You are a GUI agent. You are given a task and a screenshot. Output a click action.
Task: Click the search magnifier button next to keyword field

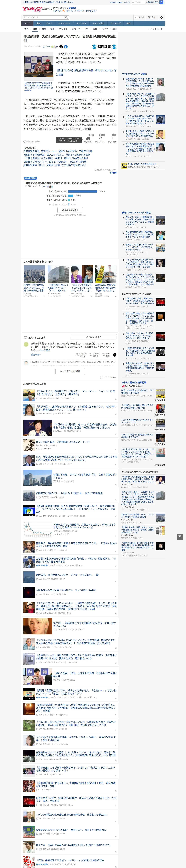[66, 18]
